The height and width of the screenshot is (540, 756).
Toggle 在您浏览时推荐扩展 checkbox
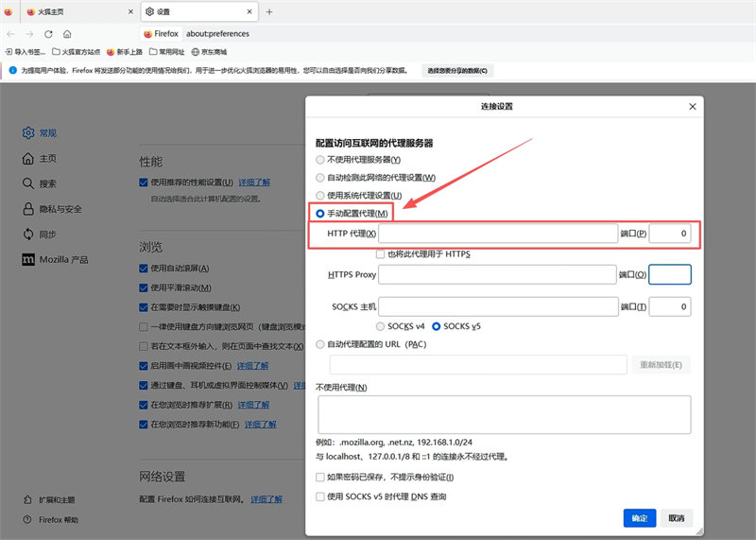[144, 405]
